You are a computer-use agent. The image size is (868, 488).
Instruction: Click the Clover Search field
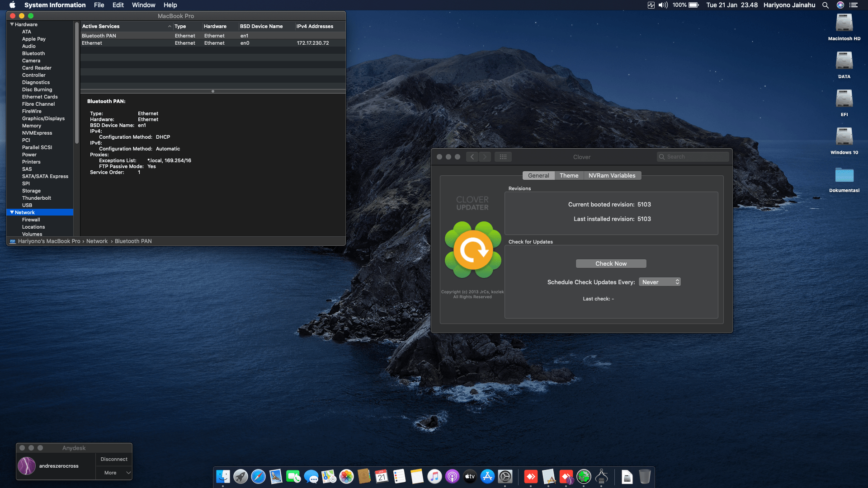693,157
